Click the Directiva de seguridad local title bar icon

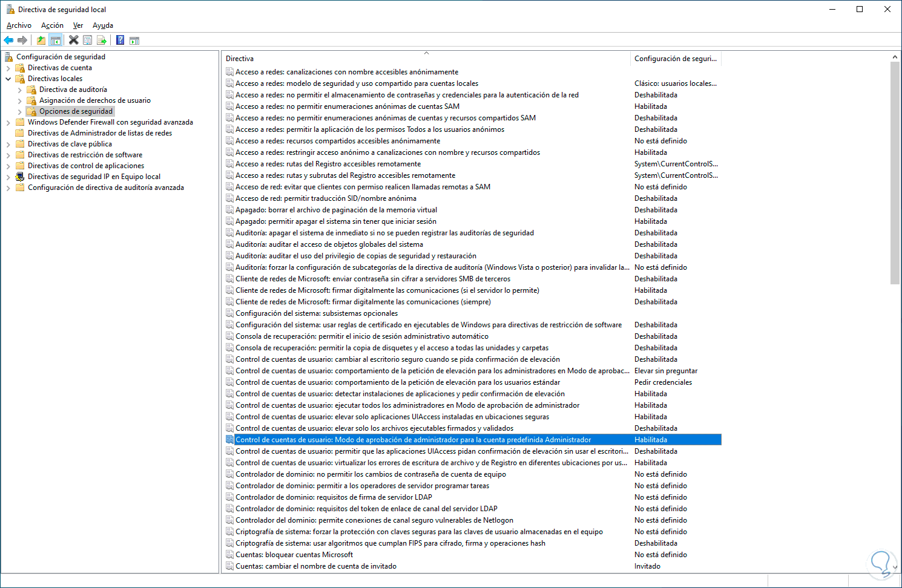10,9
